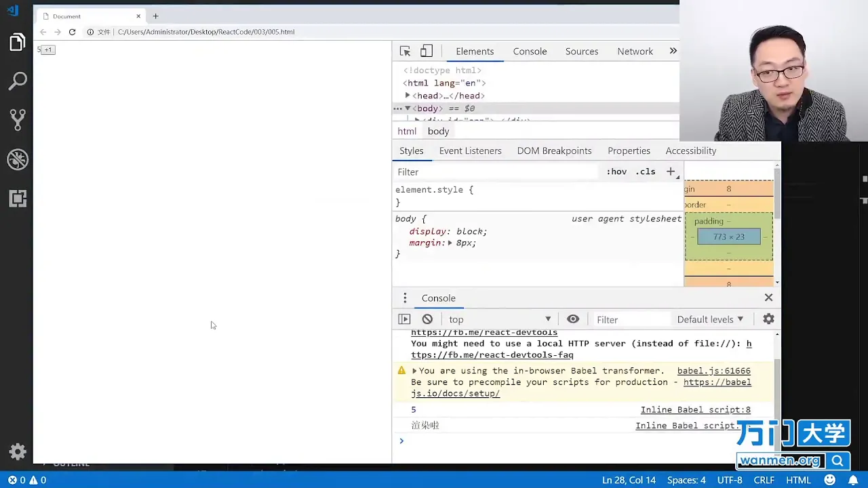Click the body breadcrumb item
This screenshot has height=488, width=868.
tap(438, 131)
